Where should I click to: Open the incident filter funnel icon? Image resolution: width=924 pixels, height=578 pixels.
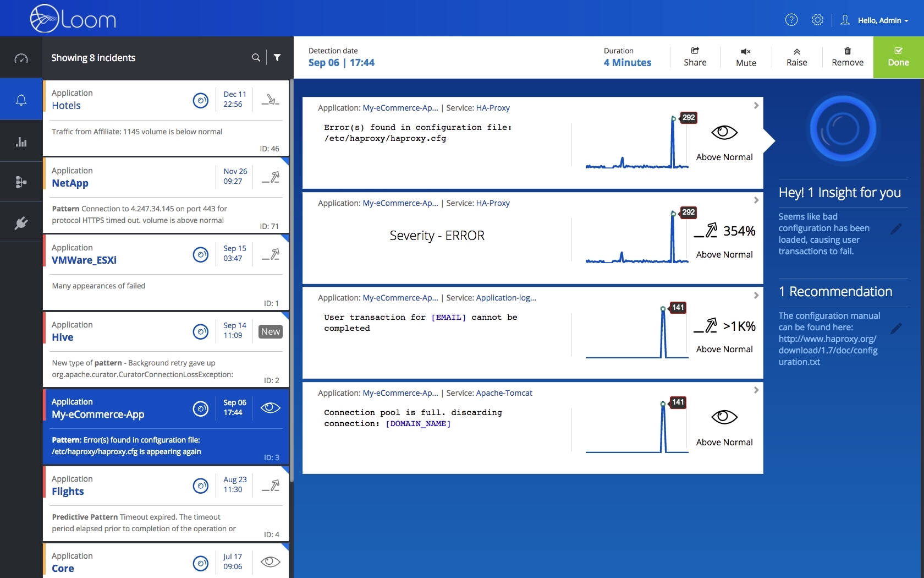tap(277, 57)
